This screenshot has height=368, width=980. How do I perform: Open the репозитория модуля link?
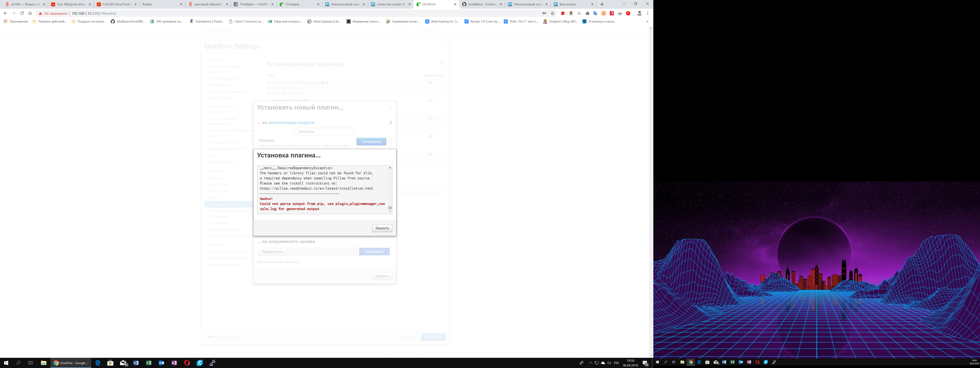point(291,123)
